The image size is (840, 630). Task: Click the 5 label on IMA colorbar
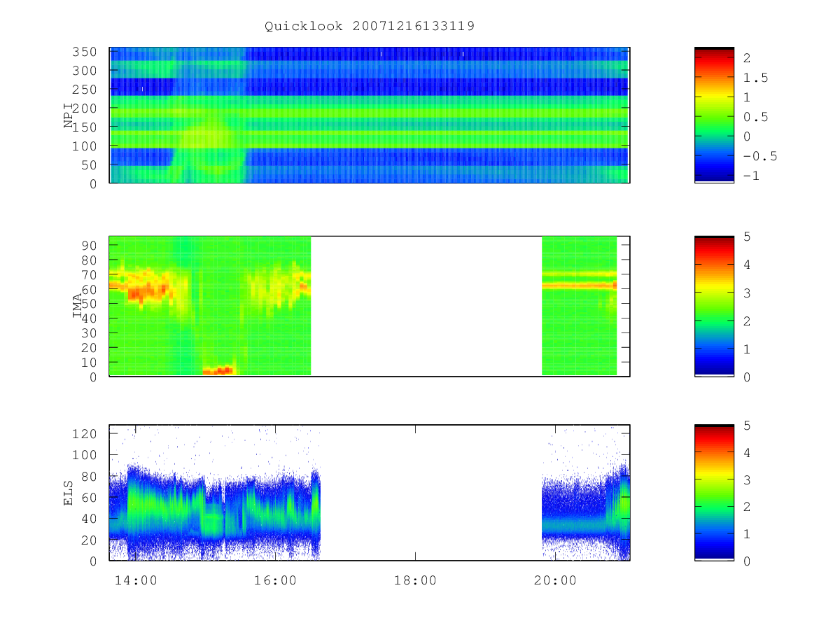(747, 237)
